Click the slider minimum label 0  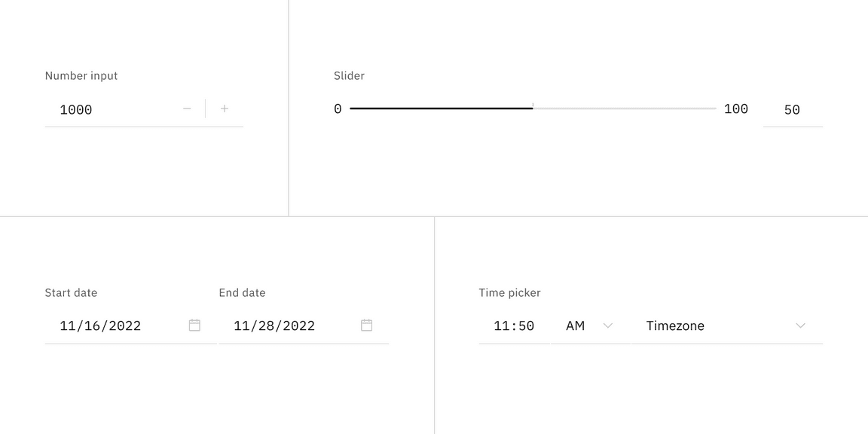pyautogui.click(x=338, y=109)
